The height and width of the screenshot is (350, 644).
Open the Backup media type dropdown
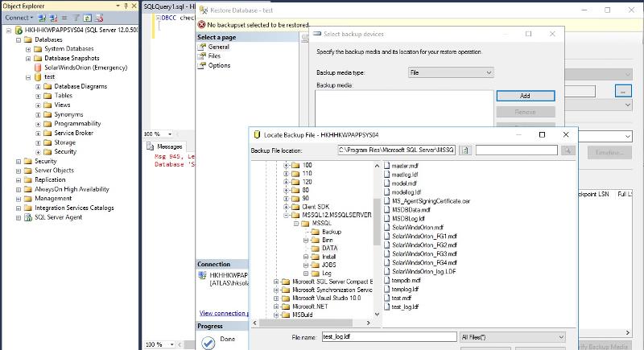click(451, 72)
